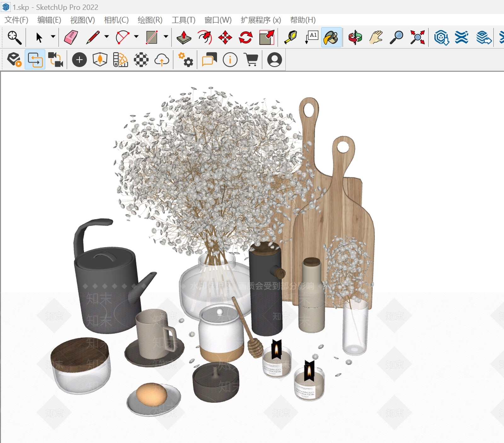The width and height of the screenshot is (504, 443).
Task: Activate the red Pencil Line tool
Action: [x=93, y=37]
